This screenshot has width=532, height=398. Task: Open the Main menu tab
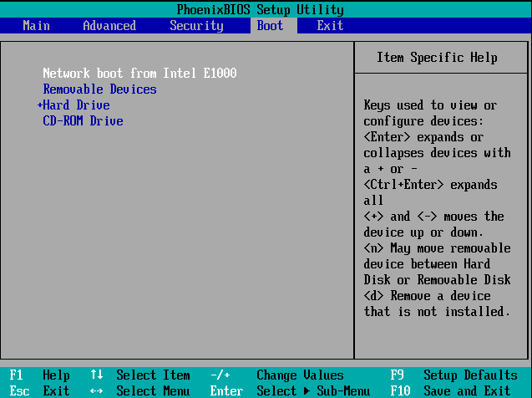click(x=36, y=26)
